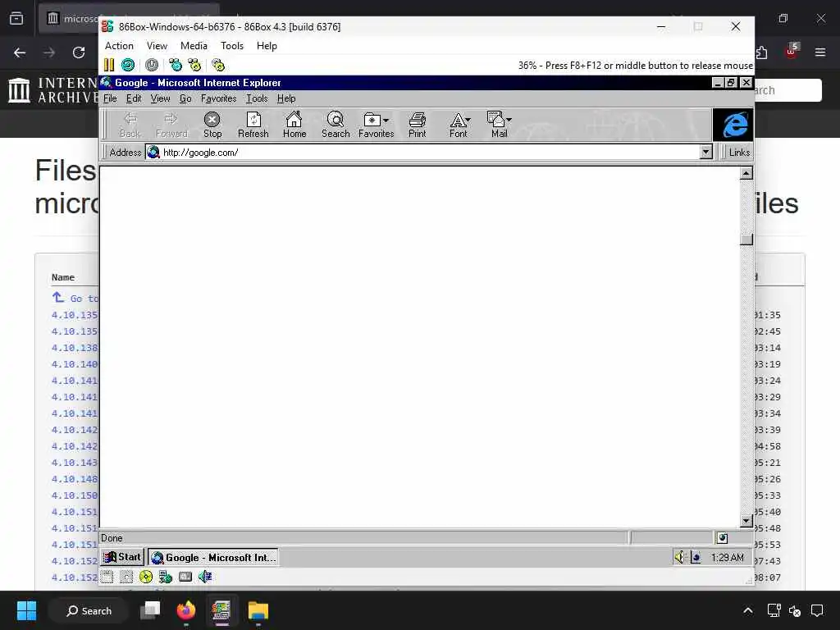840x630 pixels.
Task: Open File Explorer from Windows taskbar
Action: coord(258,610)
